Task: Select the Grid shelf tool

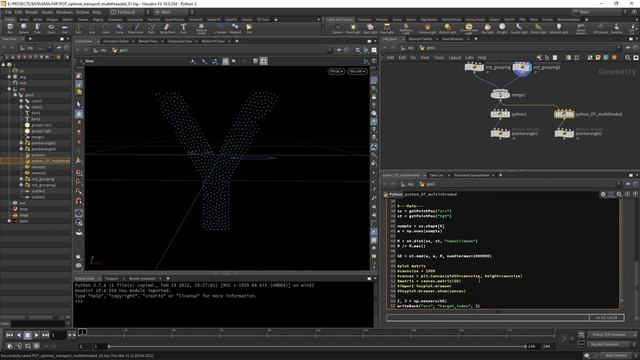Action: [64, 28]
